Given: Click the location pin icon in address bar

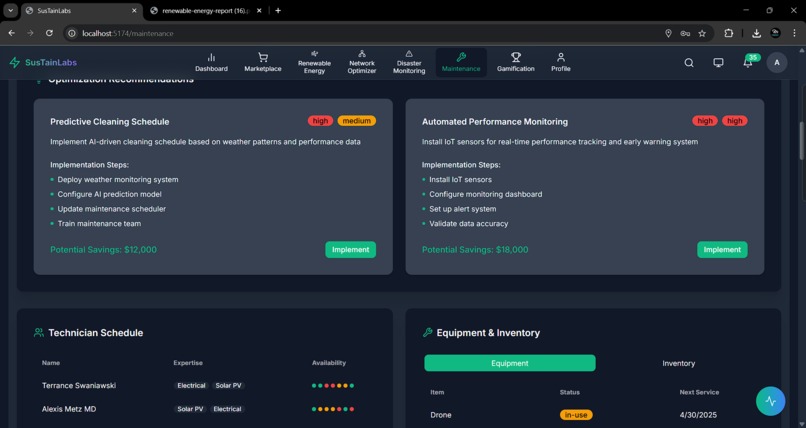Looking at the screenshot, I should point(668,33).
